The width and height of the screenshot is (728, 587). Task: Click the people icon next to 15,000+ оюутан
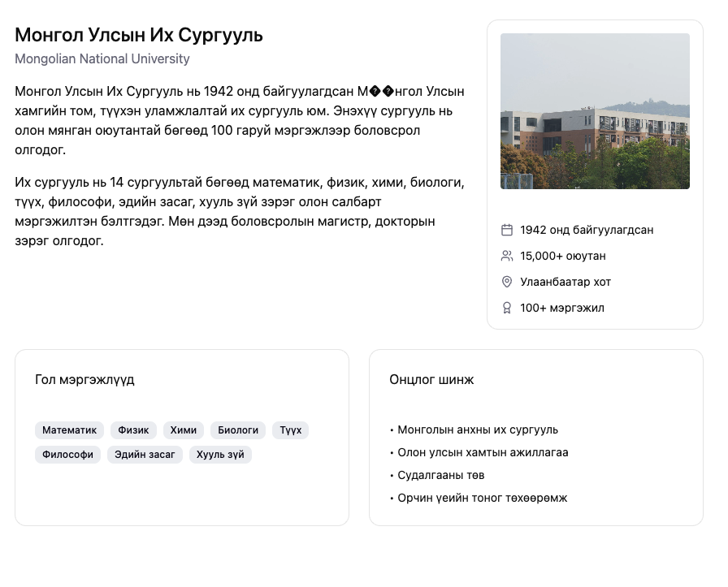click(507, 256)
